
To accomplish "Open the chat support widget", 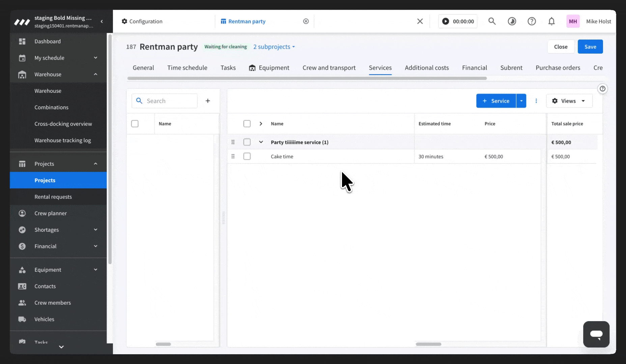I will [x=596, y=334].
